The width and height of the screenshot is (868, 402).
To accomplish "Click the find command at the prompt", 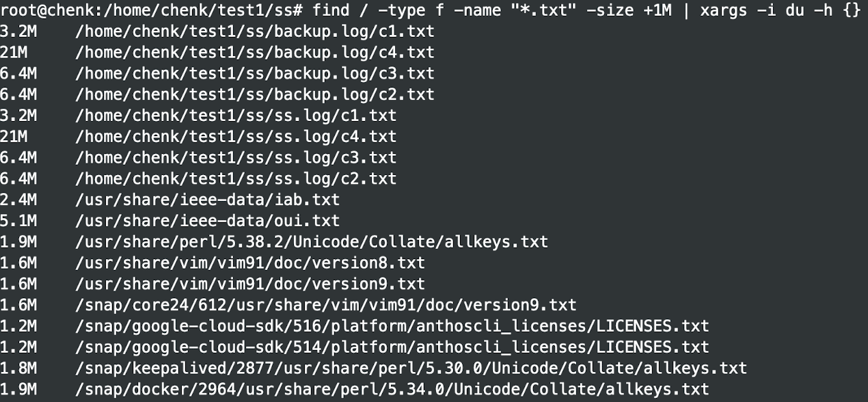I will (330, 10).
